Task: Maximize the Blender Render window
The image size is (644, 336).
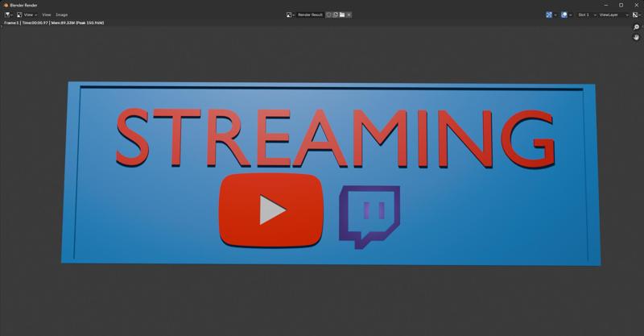Action: 621,6
